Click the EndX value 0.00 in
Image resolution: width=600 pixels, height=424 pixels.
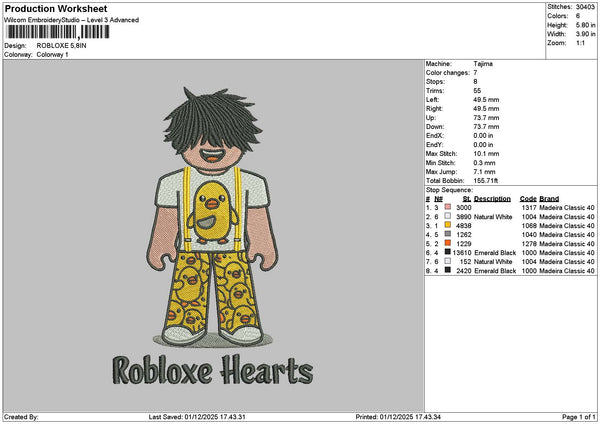pos(483,136)
